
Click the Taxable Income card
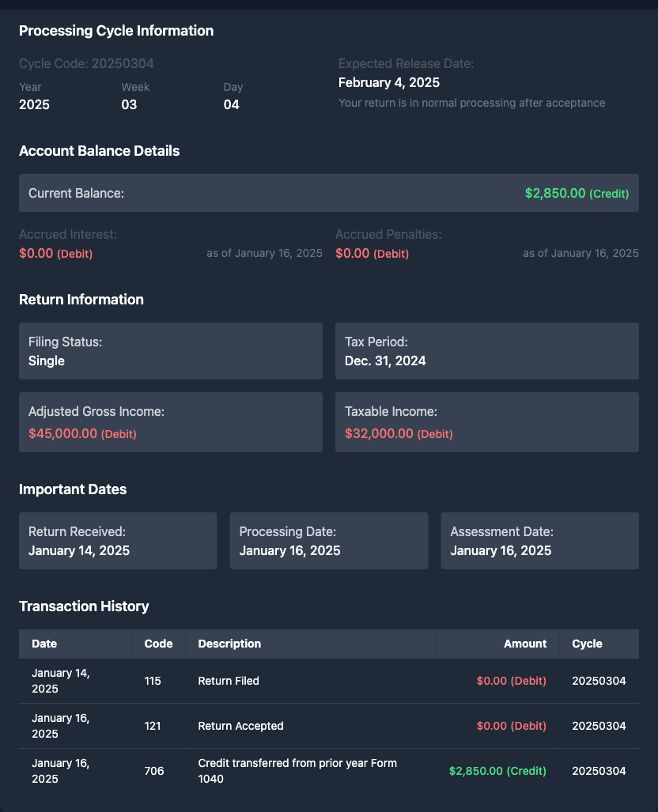click(x=486, y=422)
